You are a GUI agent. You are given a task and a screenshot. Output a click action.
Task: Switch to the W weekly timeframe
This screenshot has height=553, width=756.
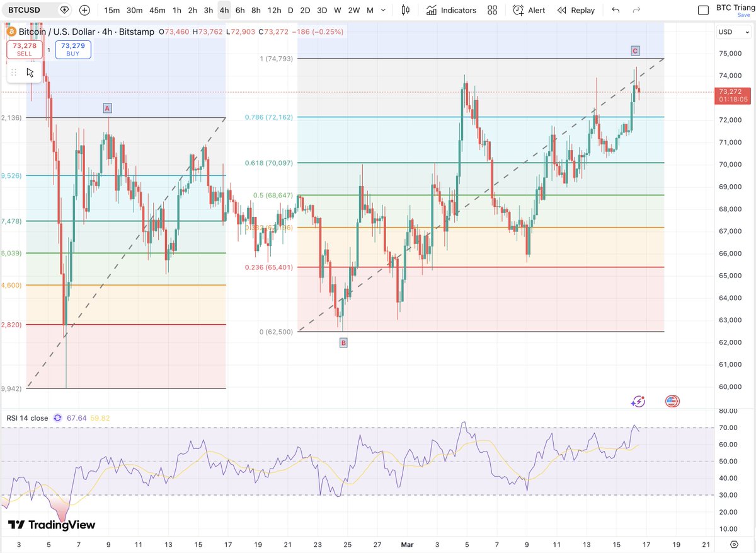coord(338,10)
